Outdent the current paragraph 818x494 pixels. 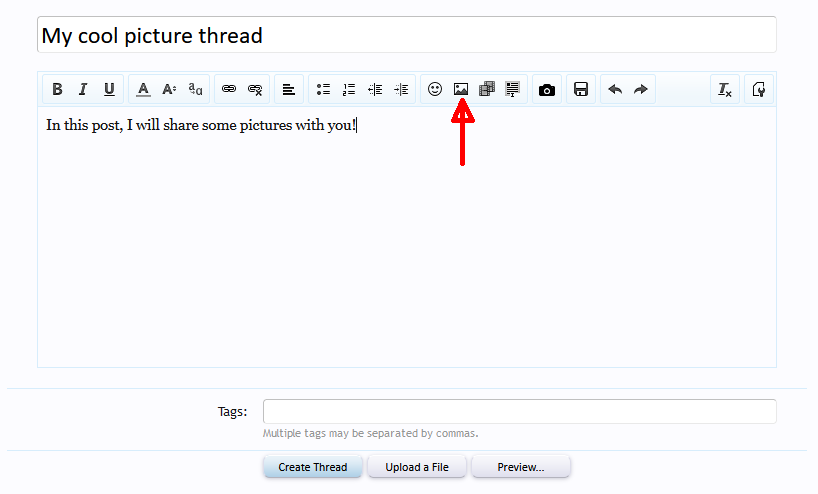point(375,89)
